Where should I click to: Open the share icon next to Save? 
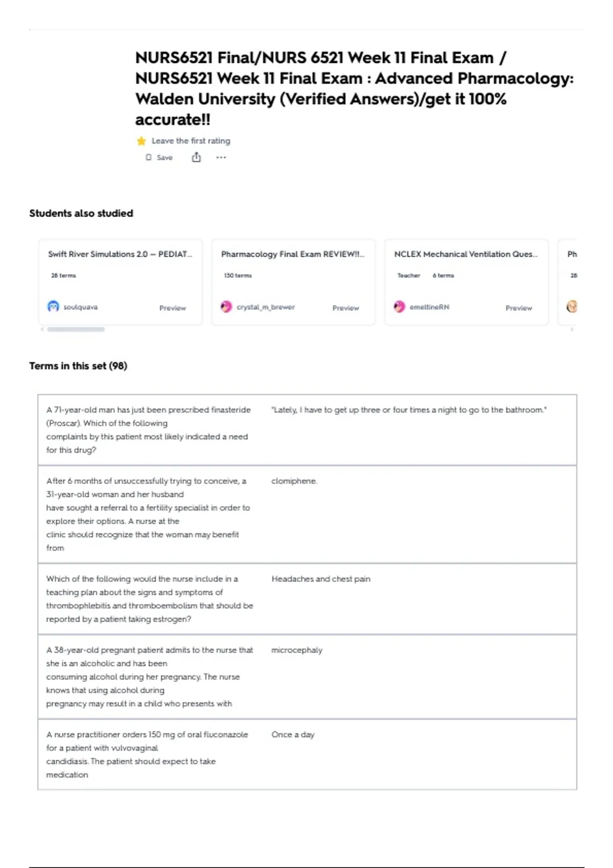[196, 157]
